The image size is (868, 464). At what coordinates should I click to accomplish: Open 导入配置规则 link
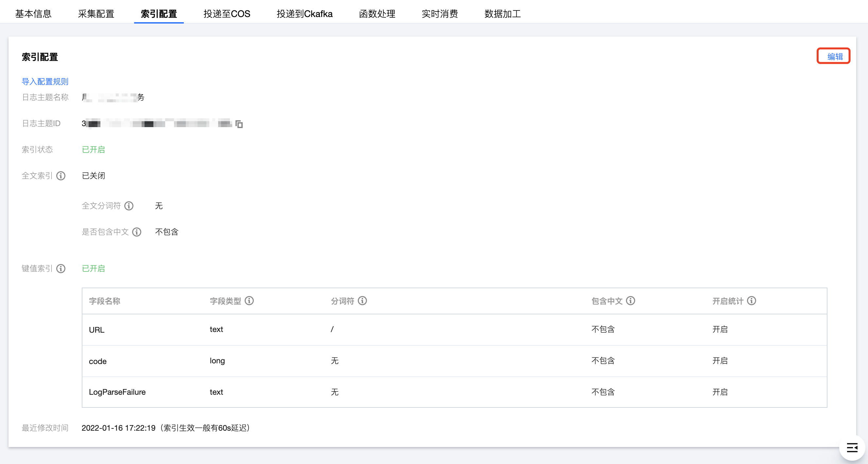click(x=45, y=81)
